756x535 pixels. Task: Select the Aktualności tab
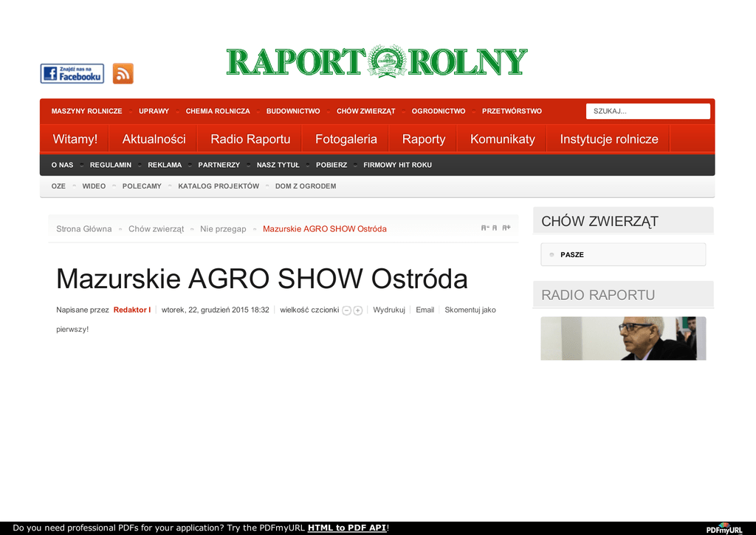[x=154, y=139]
